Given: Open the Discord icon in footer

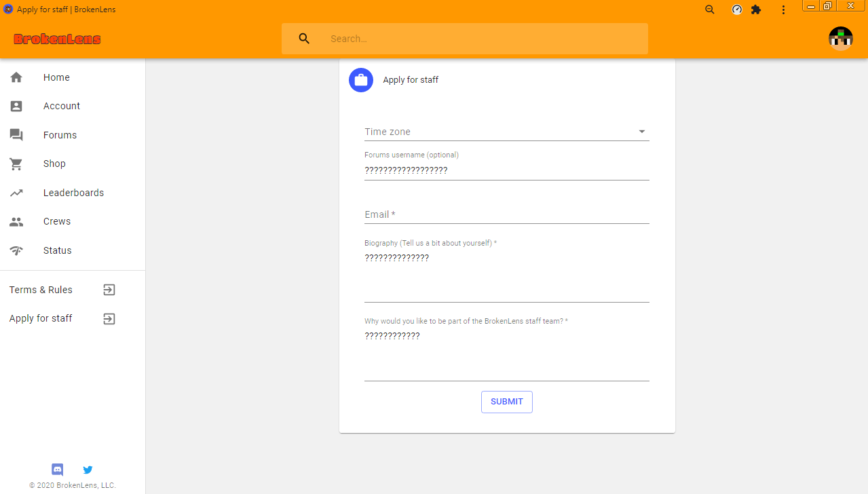Looking at the screenshot, I should pyautogui.click(x=58, y=469).
